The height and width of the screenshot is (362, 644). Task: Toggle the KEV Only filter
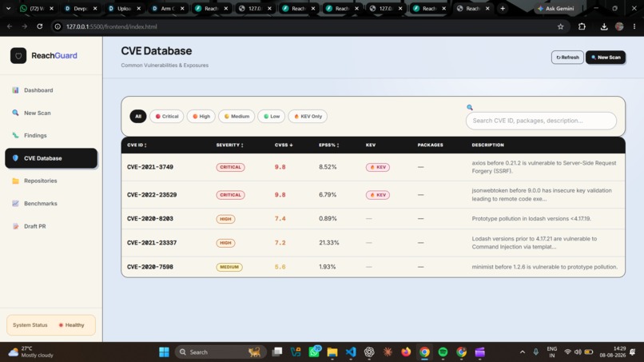[x=308, y=117]
